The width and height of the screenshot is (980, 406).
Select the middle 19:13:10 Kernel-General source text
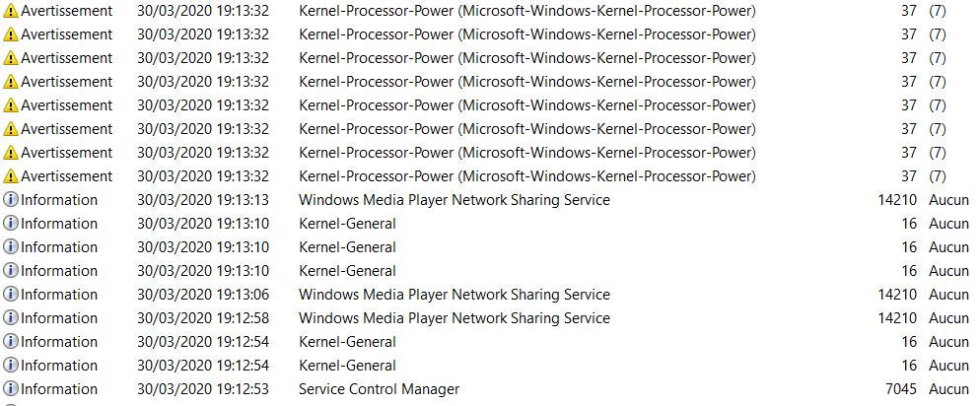click(x=347, y=247)
